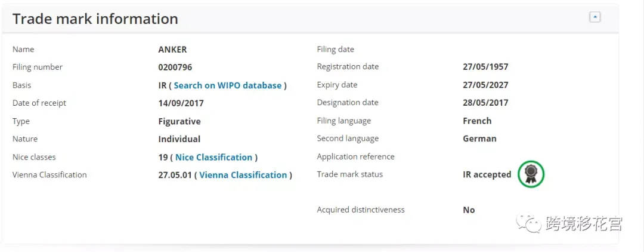Click the second language value German
This screenshot has width=644, height=252.
coord(479,139)
